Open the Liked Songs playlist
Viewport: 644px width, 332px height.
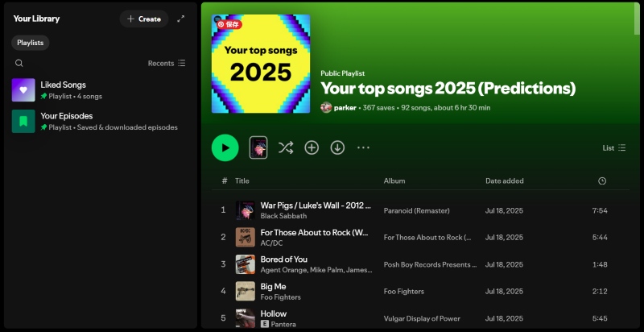(98, 90)
